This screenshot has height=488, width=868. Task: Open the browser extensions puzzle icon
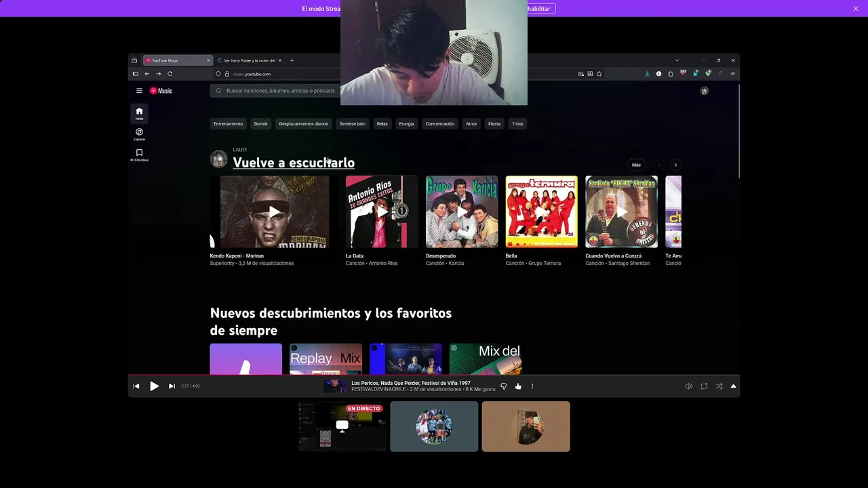[671, 74]
